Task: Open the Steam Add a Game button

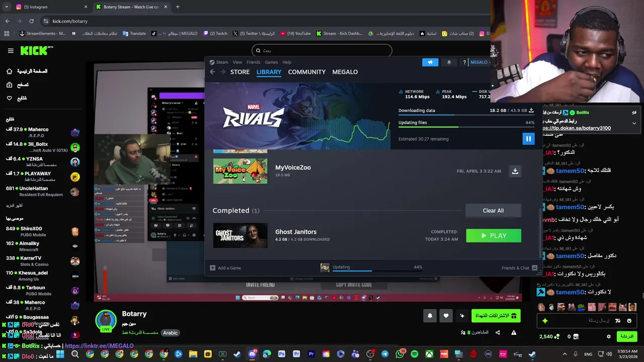Action: coord(225,268)
